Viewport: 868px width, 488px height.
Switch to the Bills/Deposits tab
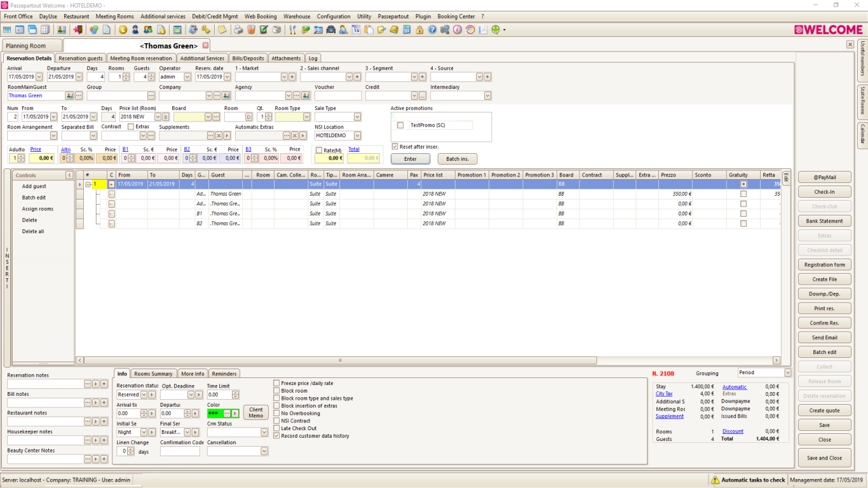[x=248, y=58]
